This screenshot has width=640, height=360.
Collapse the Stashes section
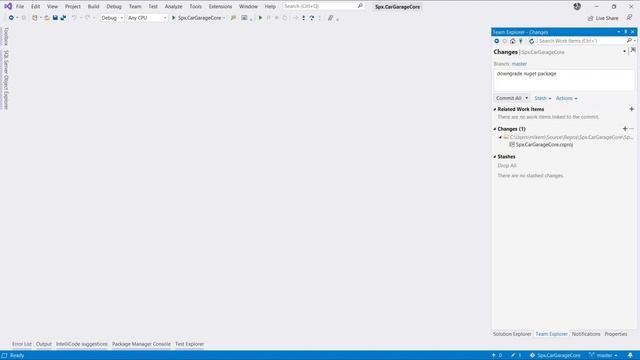[x=495, y=157]
